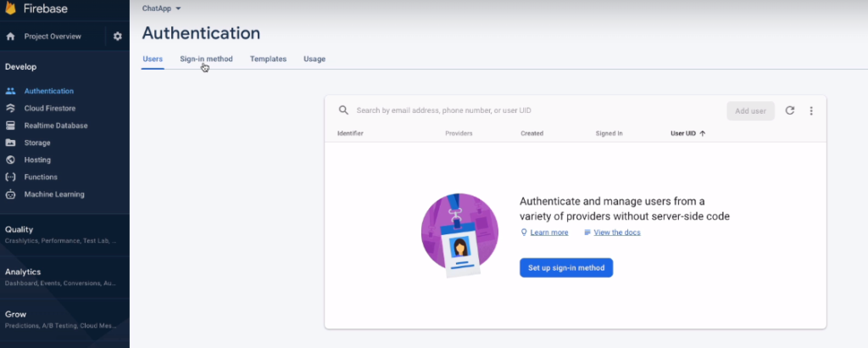The width and height of the screenshot is (868, 348).
Task: Toggle sort order on User UID column
Action: pyautogui.click(x=688, y=133)
